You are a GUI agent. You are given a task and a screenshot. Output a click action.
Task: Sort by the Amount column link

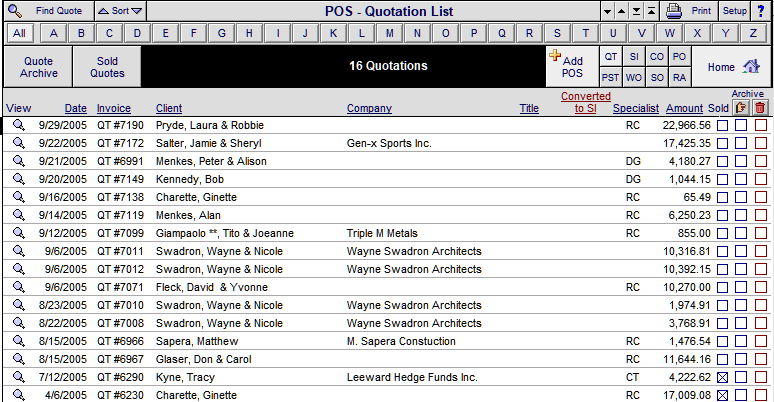(684, 108)
